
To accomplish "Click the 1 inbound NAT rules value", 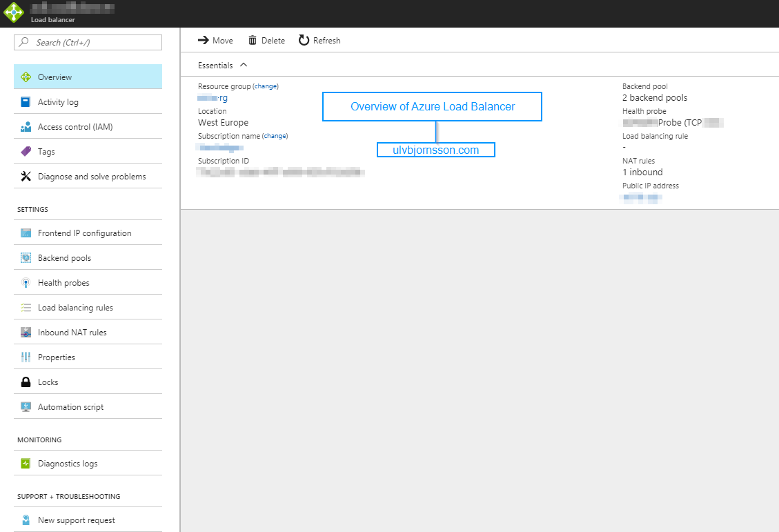I will point(642,173).
